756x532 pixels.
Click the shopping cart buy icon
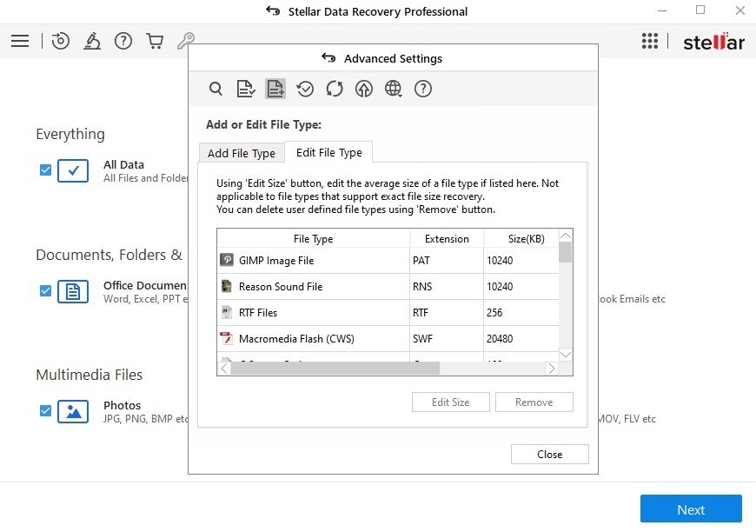[155, 41]
